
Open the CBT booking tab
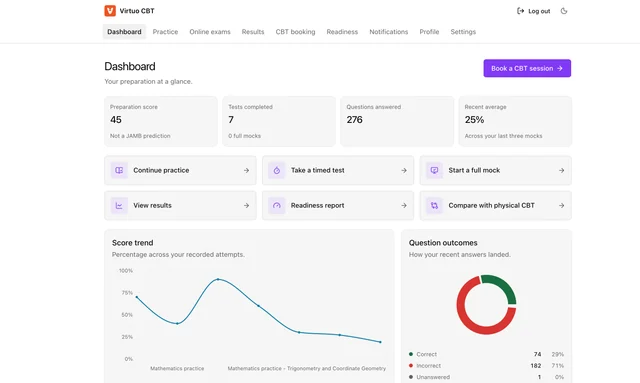tap(295, 32)
